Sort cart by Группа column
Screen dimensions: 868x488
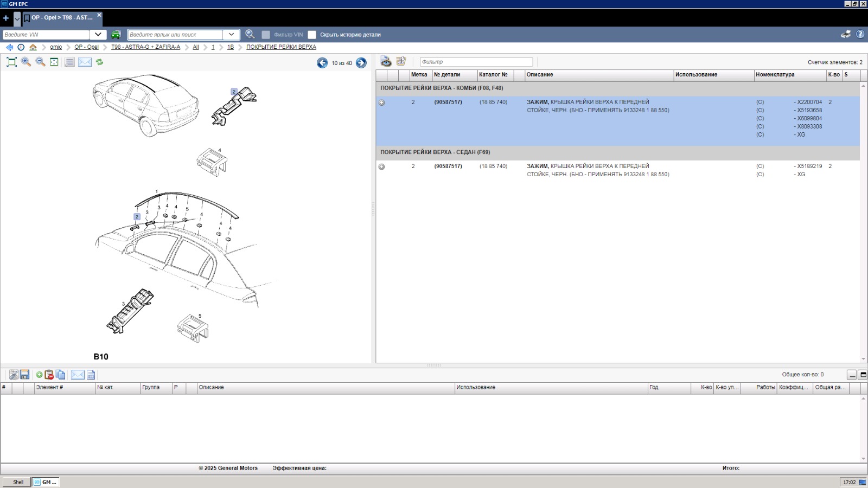pos(156,387)
